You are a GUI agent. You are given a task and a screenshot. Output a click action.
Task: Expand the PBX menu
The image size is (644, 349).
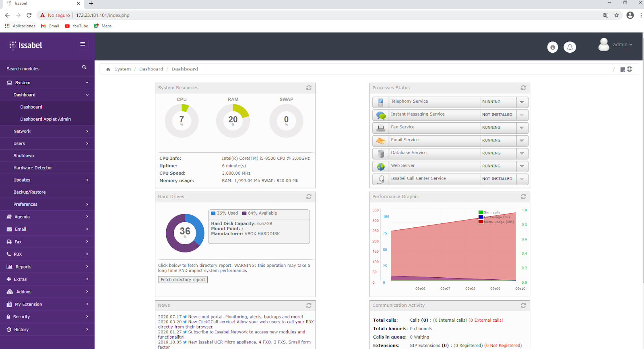pyautogui.click(x=47, y=254)
